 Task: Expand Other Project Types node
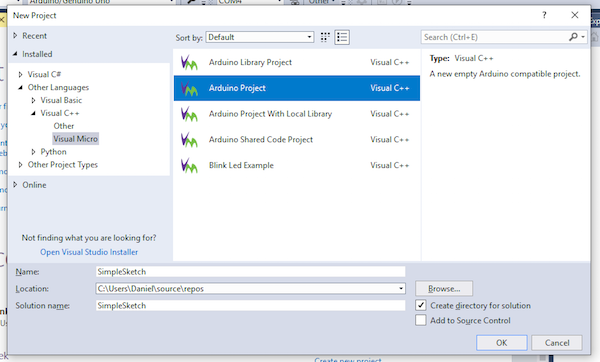[21, 165]
